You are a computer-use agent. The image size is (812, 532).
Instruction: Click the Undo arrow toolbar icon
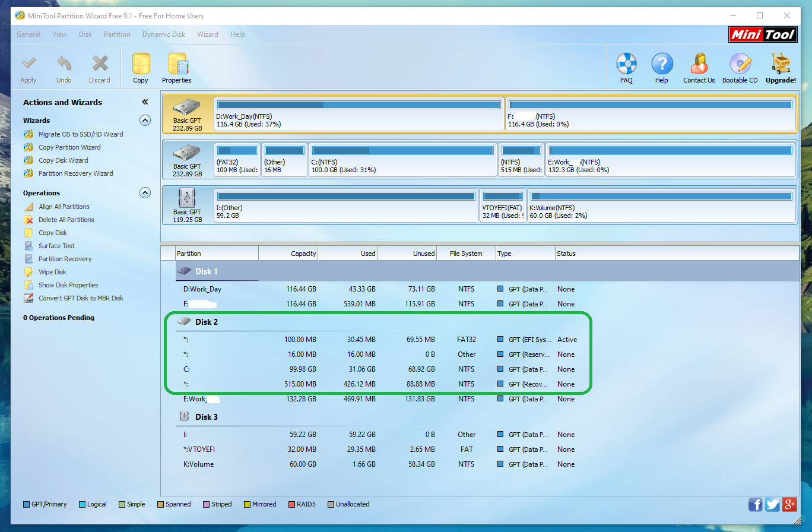coord(64,63)
